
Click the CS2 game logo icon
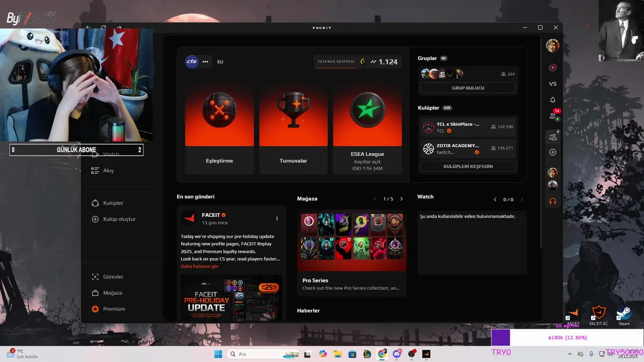[x=192, y=61]
